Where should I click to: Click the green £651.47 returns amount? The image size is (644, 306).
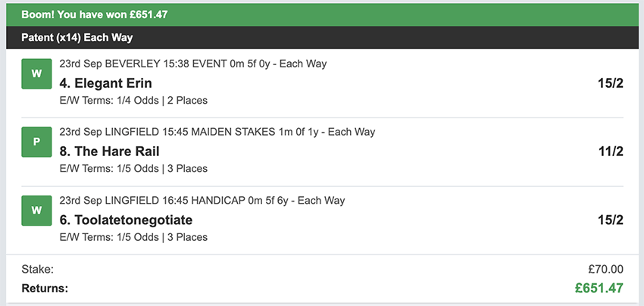pyautogui.click(x=598, y=288)
